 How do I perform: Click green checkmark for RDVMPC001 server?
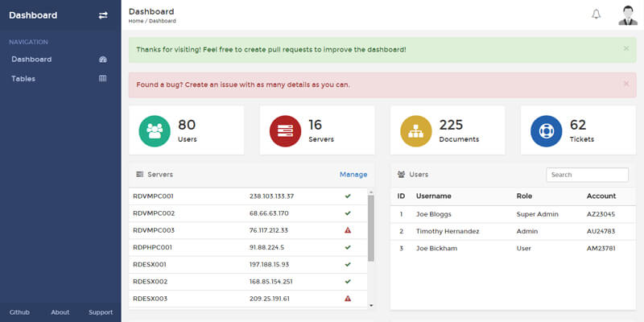pos(348,196)
